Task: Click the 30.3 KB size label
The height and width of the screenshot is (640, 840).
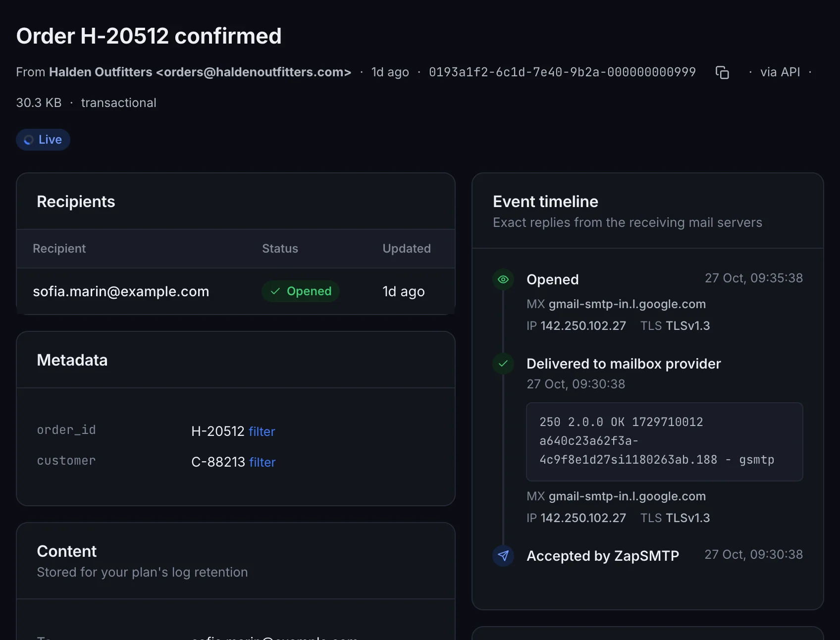Action: pos(39,103)
